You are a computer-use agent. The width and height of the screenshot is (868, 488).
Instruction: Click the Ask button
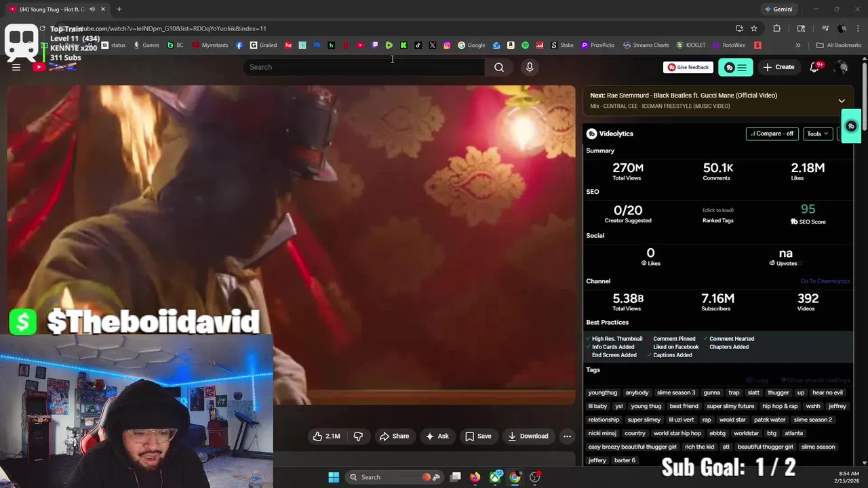[x=437, y=436]
